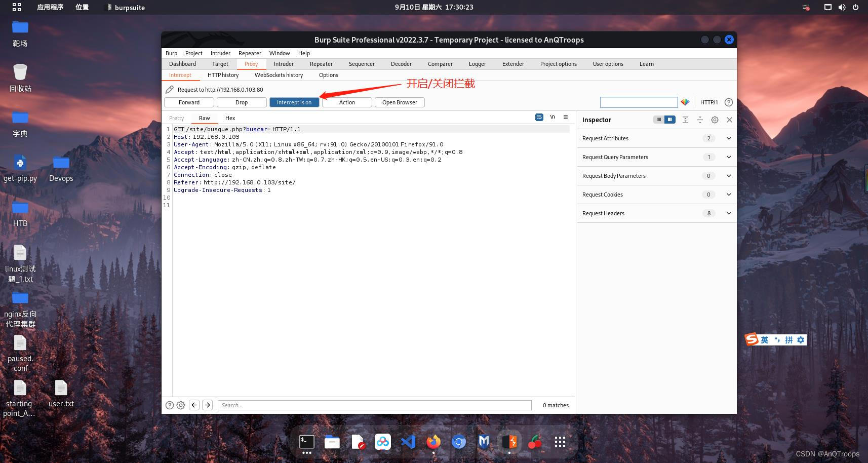The image size is (868, 463).
Task: Open cherry icon app in dock
Action: tap(534, 442)
